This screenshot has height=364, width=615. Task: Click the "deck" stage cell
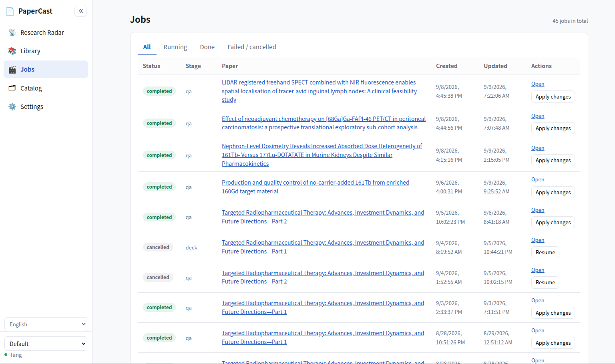click(x=191, y=247)
